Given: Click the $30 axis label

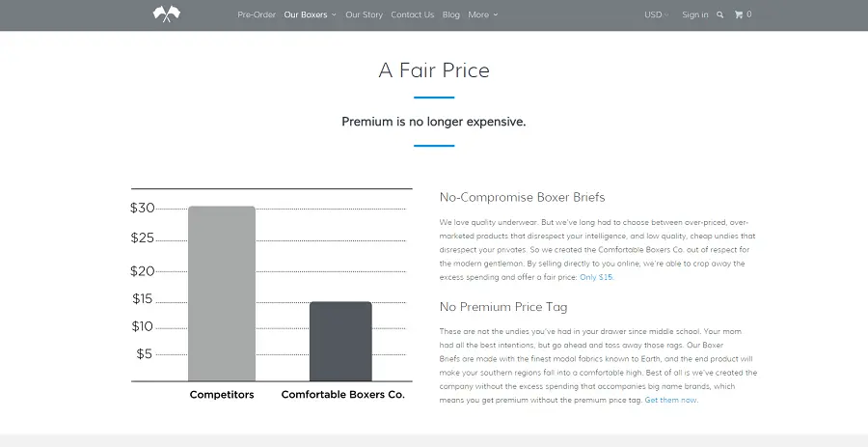Looking at the screenshot, I should [x=143, y=208].
